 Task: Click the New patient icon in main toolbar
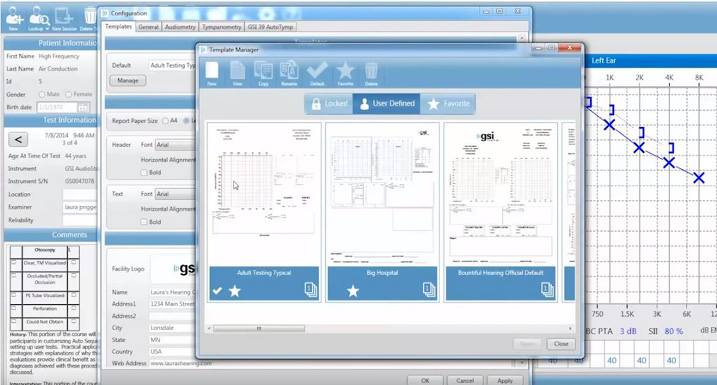click(x=14, y=18)
